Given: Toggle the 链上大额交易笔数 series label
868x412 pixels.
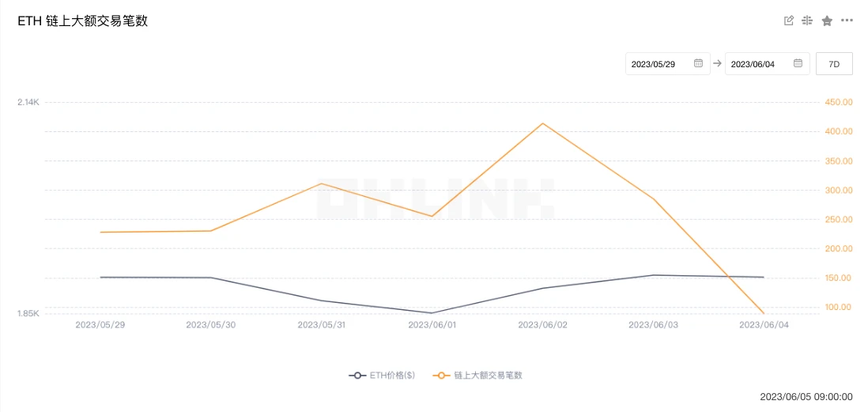Looking at the screenshot, I should pos(488,375).
